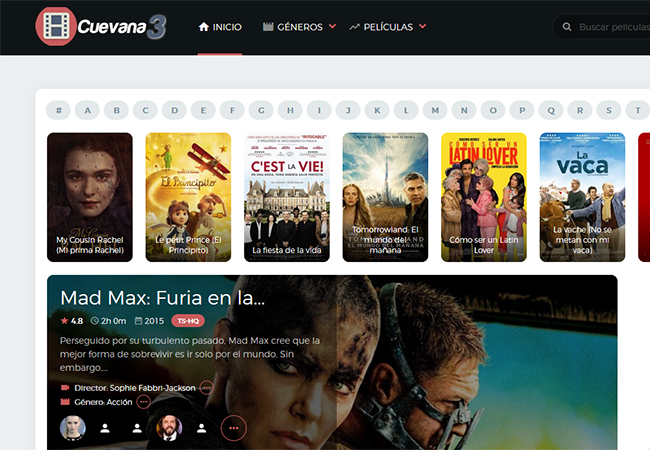Image resolution: width=650 pixels, height=450 pixels.
Task: Read the Mad Max synopsis text
Action: tap(190, 354)
